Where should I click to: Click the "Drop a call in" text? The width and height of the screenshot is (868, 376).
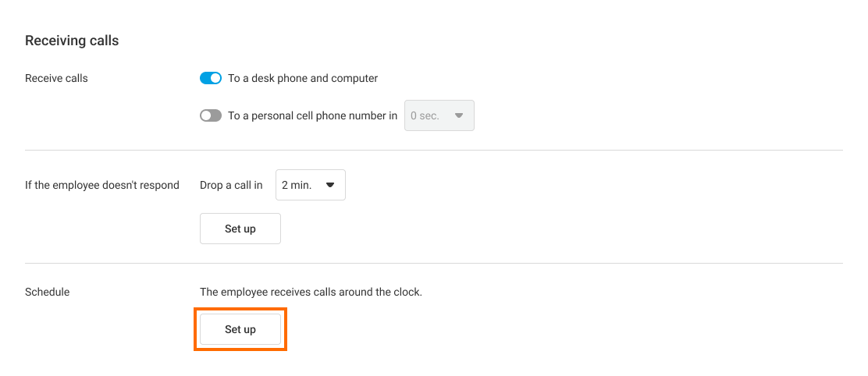click(x=231, y=185)
